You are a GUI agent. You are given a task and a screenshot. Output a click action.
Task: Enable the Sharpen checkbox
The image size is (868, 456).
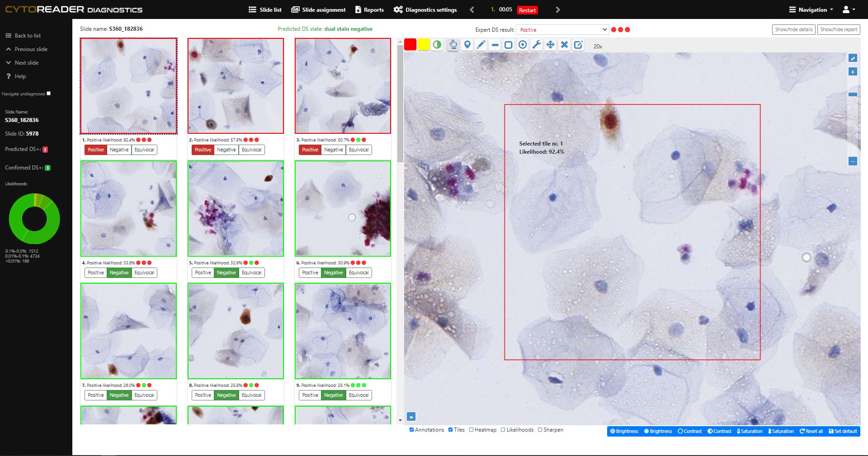click(x=540, y=430)
